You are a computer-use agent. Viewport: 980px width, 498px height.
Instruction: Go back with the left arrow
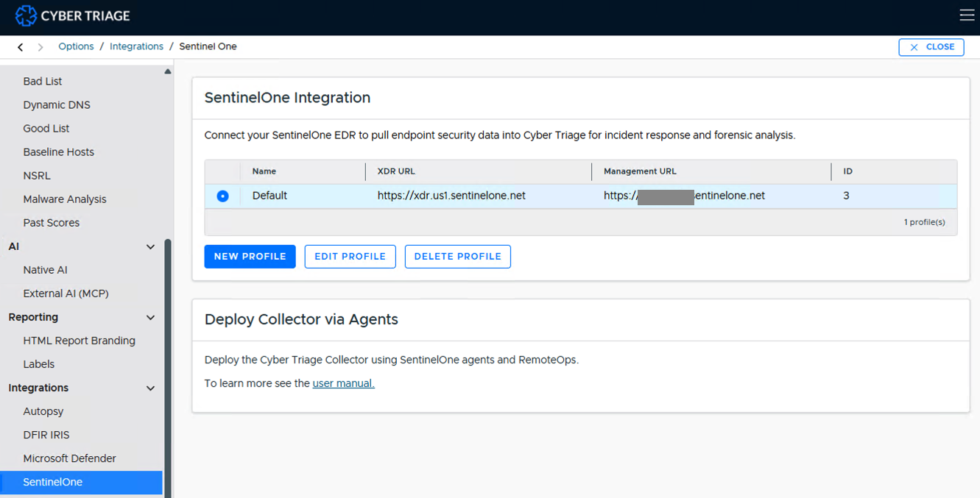point(21,47)
